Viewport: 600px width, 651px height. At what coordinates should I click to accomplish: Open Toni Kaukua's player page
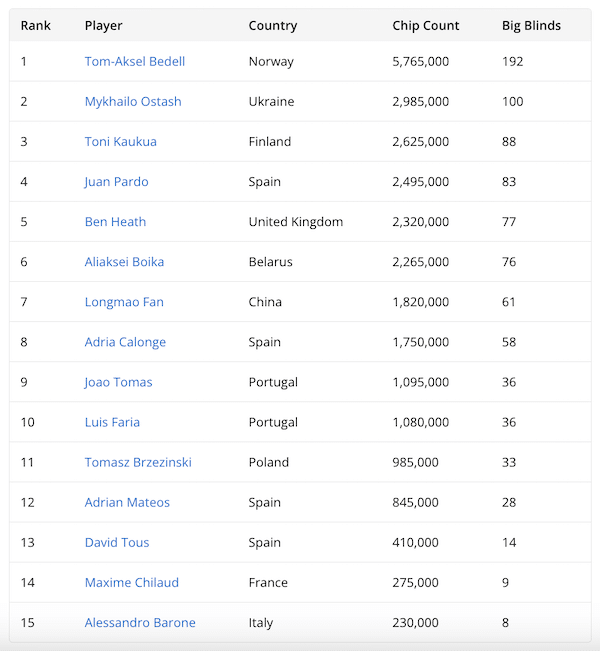120,142
